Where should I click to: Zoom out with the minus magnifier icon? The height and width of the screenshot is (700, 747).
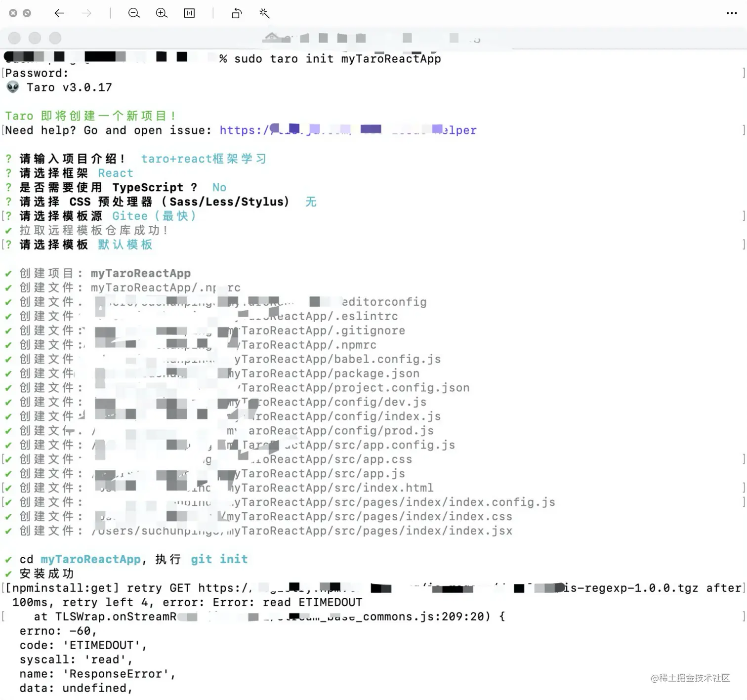(134, 13)
